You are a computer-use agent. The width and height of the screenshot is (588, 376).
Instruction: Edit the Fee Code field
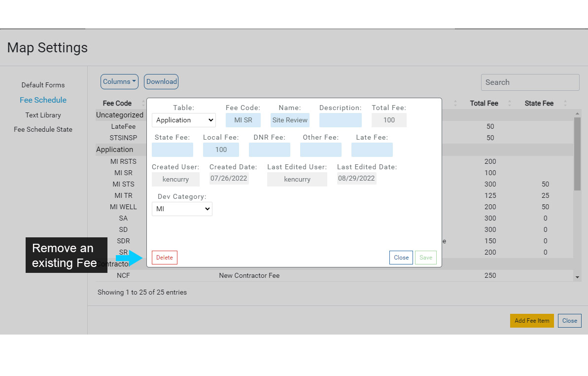(x=243, y=120)
